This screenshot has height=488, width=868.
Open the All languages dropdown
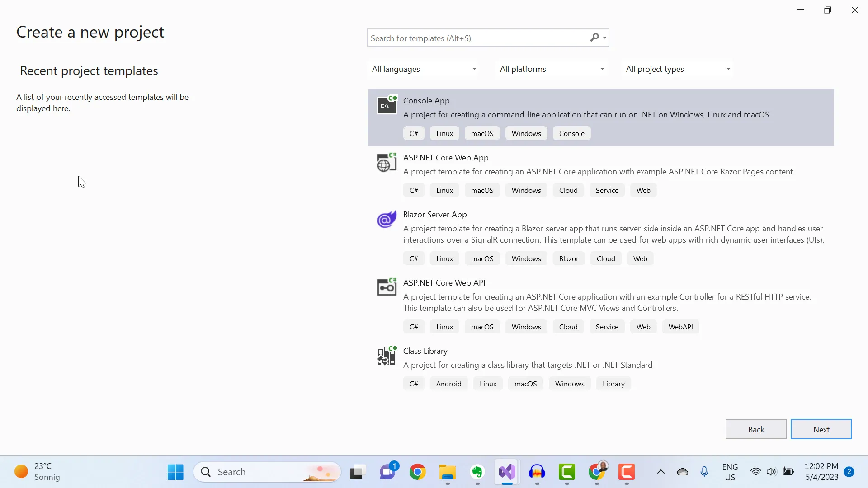coord(424,69)
